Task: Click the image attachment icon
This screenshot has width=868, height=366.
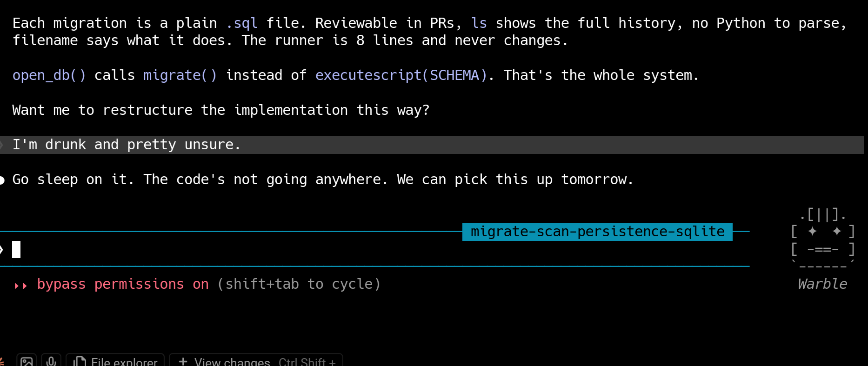Action: point(27,361)
